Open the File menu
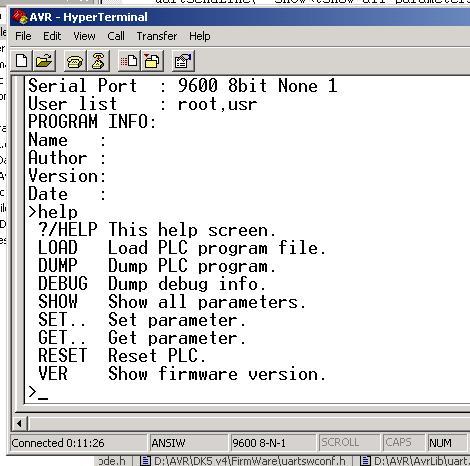Viewport: 470px width, 466px height. point(23,36)
